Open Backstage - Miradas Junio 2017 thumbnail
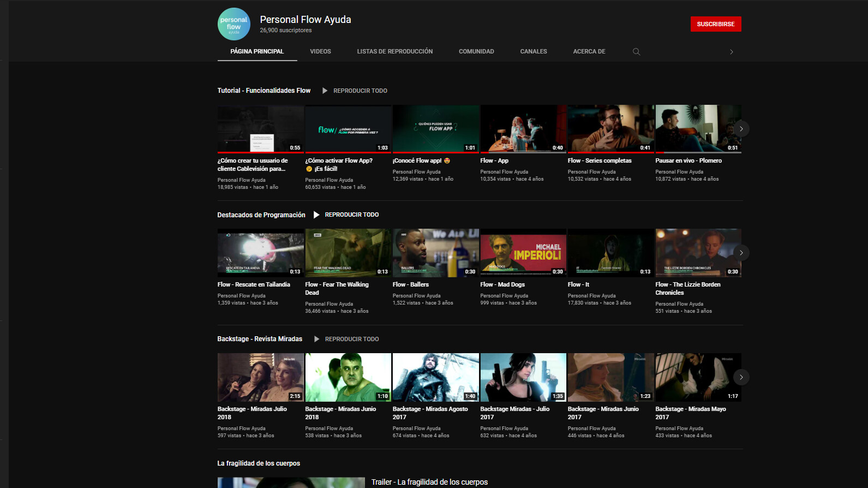 [611, 377]
